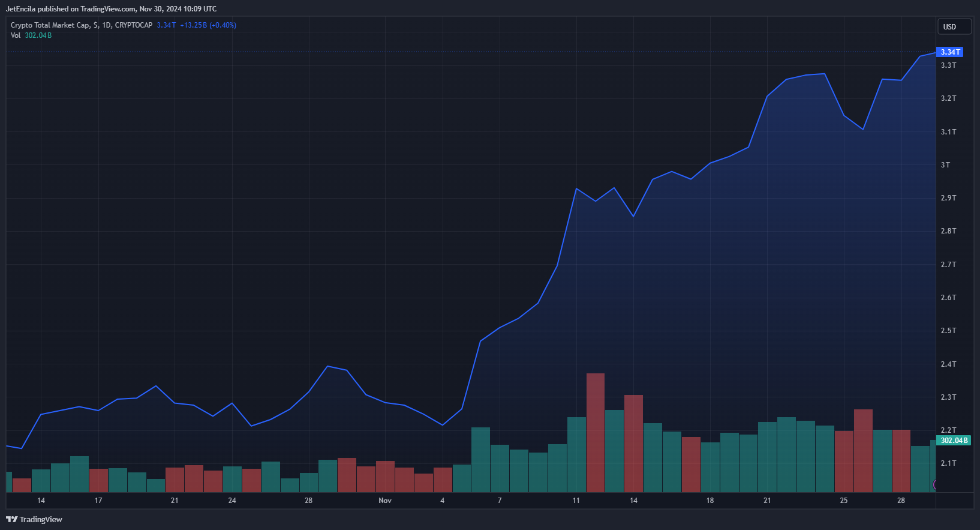Select the 2.1T label on price scale
This screenshot has width=980, height=530.
pyautogui.click(x=948, y=463)
